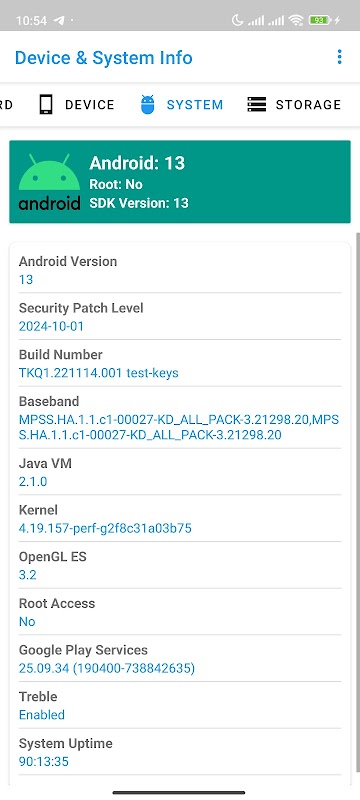
Task: Tap the Device & System Info title
Action: pos(104,58)
